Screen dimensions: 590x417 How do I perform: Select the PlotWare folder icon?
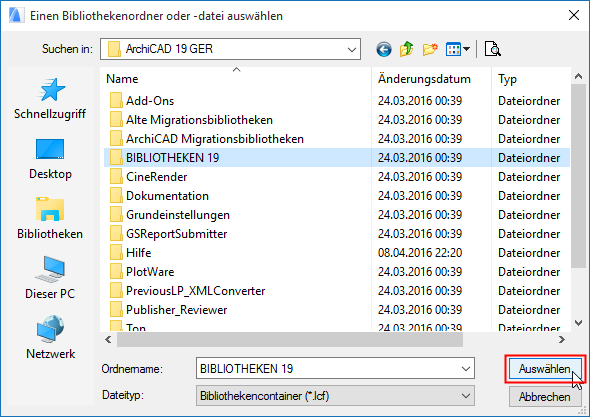pyautogui.click(x=116, y=272)
